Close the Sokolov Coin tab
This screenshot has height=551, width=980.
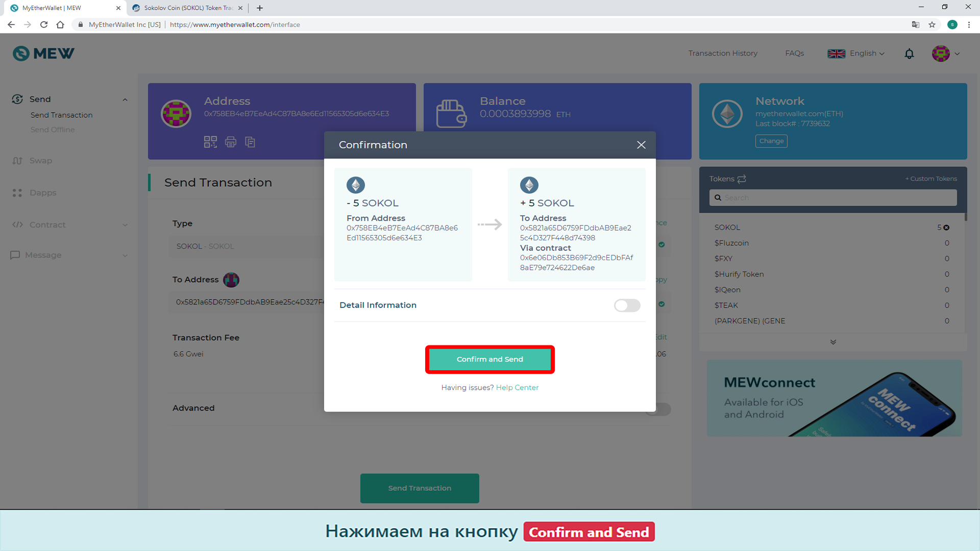click(x=240, y=8)
